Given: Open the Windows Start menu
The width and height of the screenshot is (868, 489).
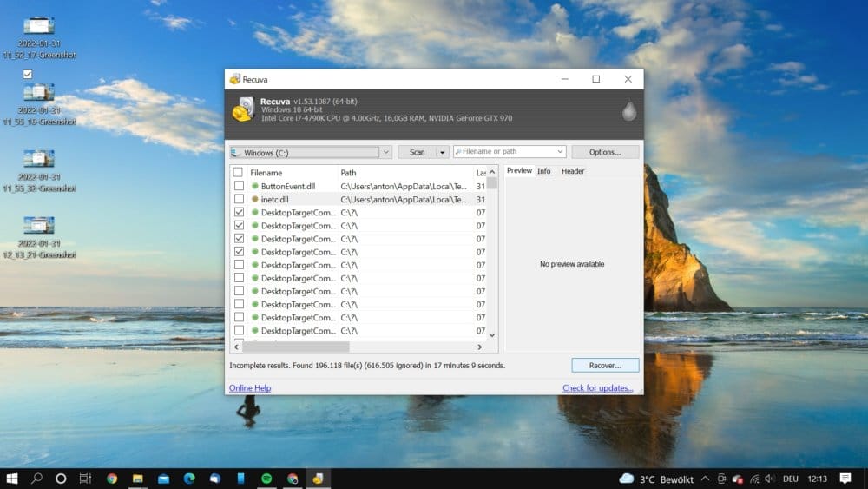Looking at the screenshot, I should 12,479.
